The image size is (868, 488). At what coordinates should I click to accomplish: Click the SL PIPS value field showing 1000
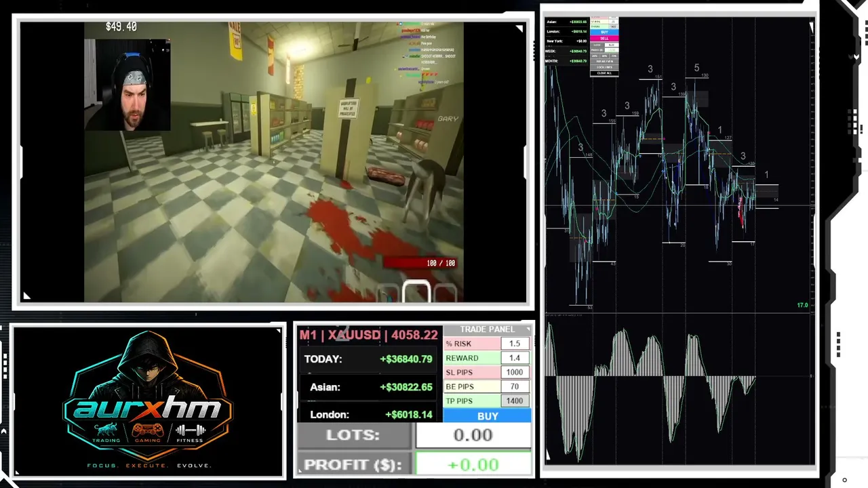[515, 372]
